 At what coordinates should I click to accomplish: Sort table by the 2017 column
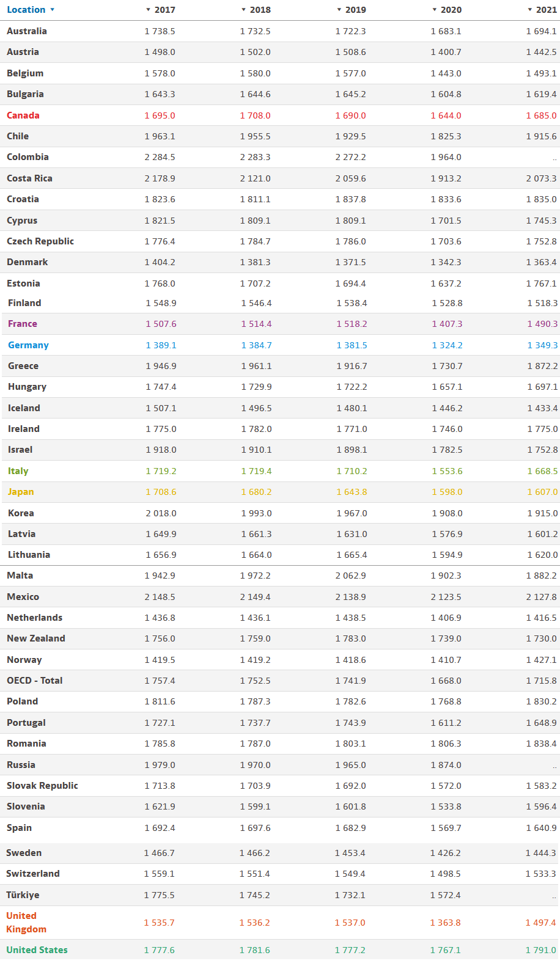161,10
